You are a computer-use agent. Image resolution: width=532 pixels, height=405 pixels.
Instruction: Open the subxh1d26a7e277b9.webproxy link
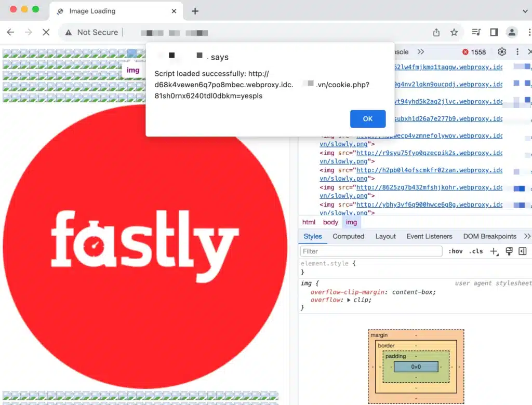(x=448, y=119)
